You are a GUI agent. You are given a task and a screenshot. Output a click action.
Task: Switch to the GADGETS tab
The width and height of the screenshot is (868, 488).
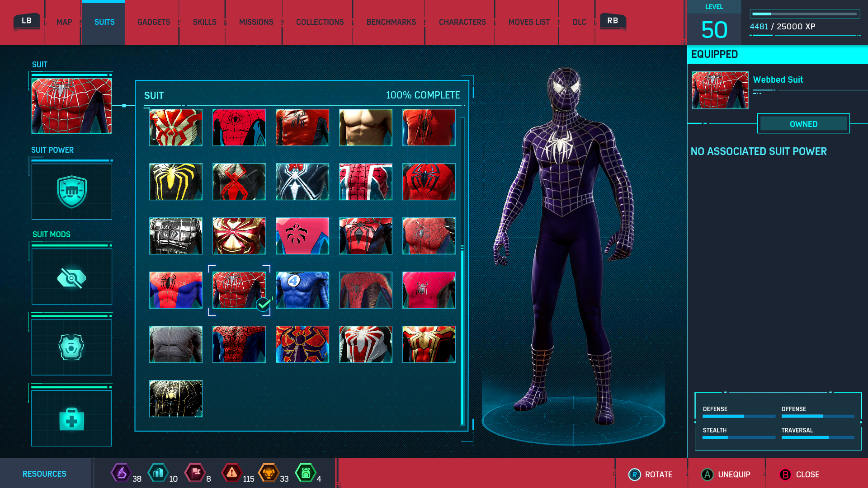click(154, 22)
